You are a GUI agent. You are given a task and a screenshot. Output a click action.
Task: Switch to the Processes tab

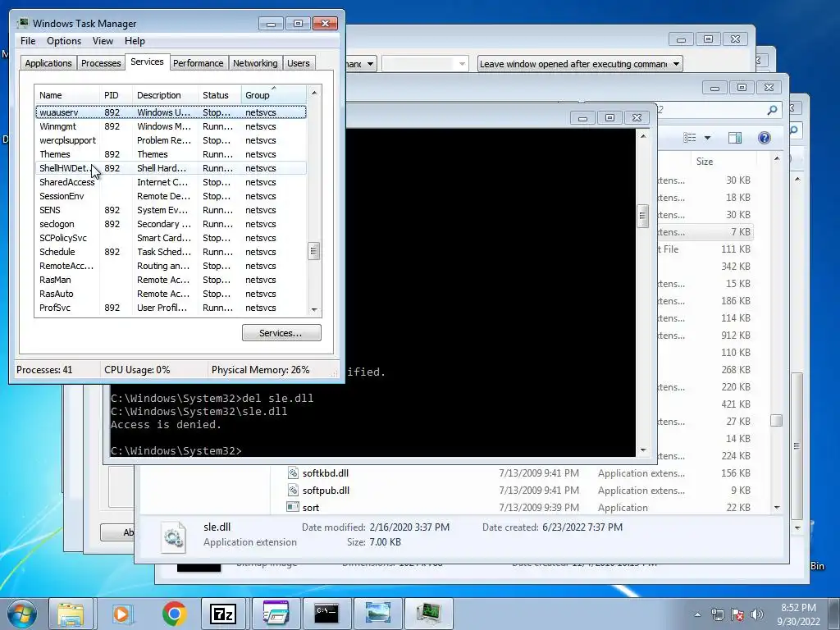[101, 63]
